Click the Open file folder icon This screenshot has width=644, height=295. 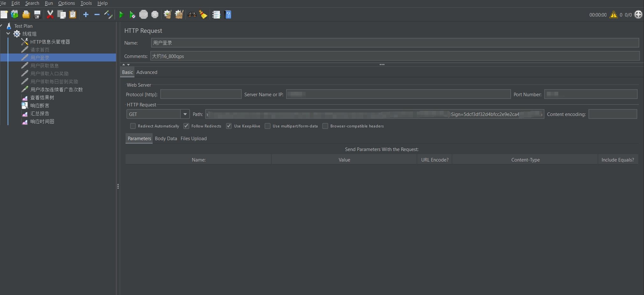tap(26, 15)
